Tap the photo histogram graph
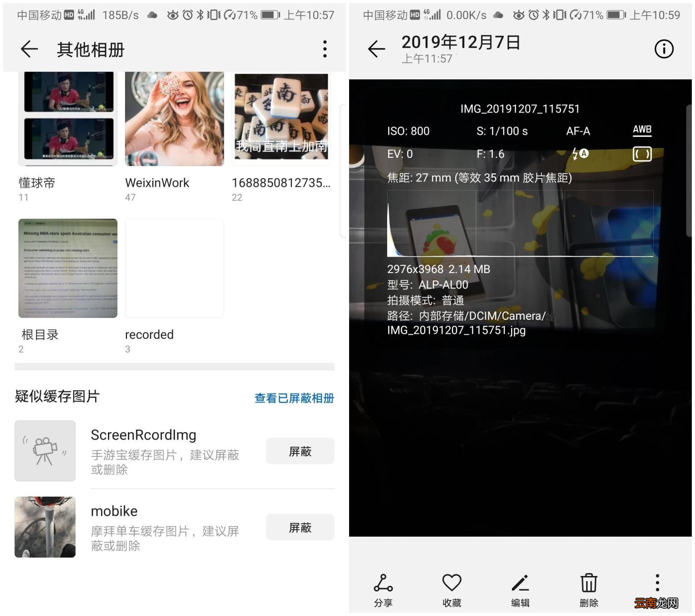Screen dimensions: 695x616 click(520, 224)
